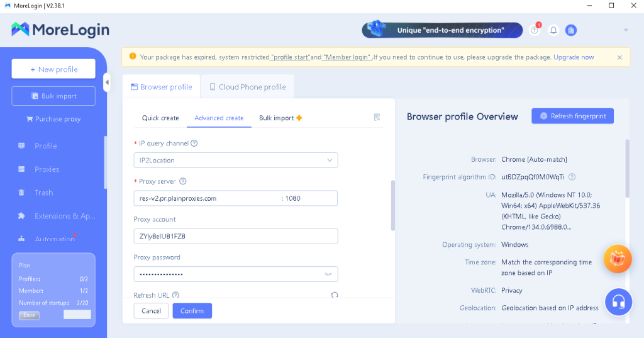Click the overview panel scrollbar
The width and height of the screenshot is (644, 338).
tap(627, 169)
